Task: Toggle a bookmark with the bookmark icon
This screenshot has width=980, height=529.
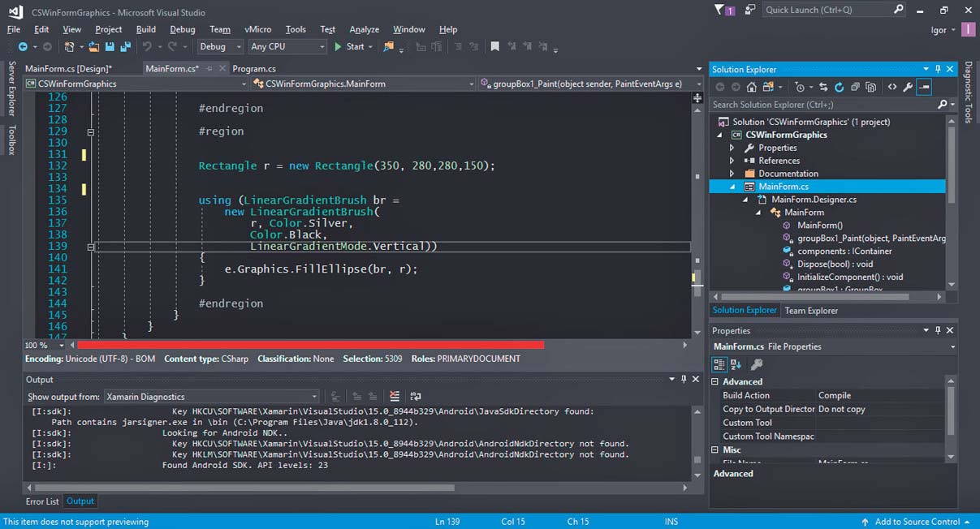Action: point(494,47)
